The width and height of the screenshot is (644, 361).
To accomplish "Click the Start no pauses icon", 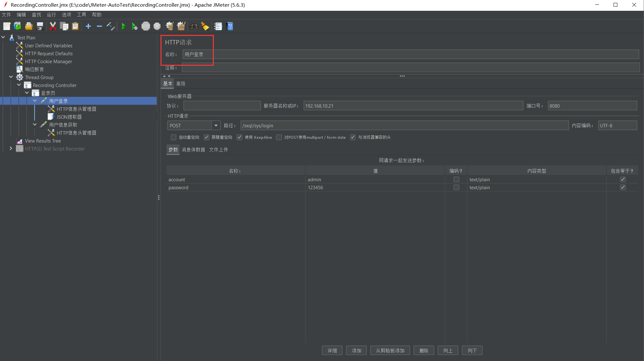I will [135, 26].
